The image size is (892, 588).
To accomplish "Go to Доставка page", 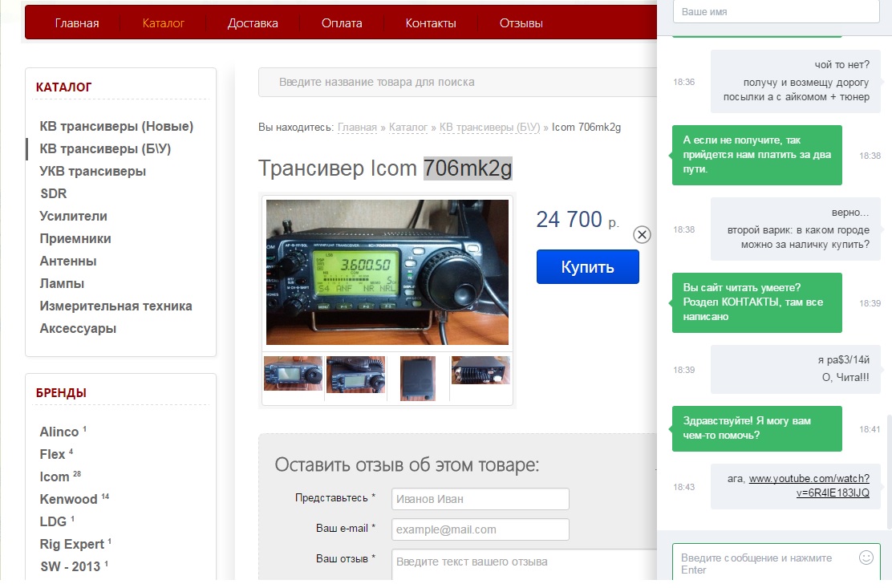I will (253, 23).
